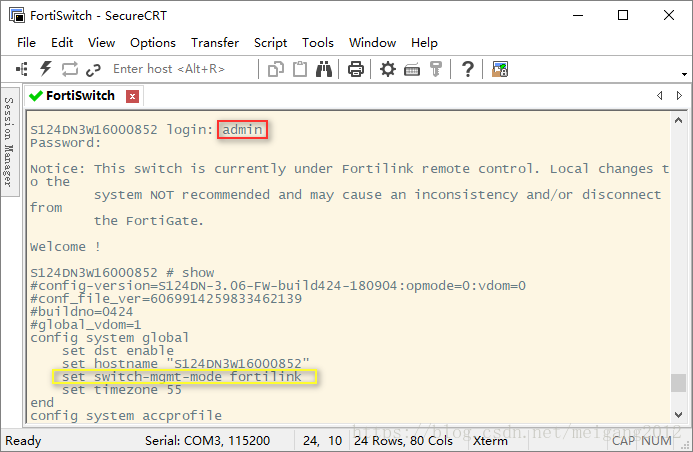Click the green check on FortiSwitch tab
Screen dimensions: 693x452
36,95
